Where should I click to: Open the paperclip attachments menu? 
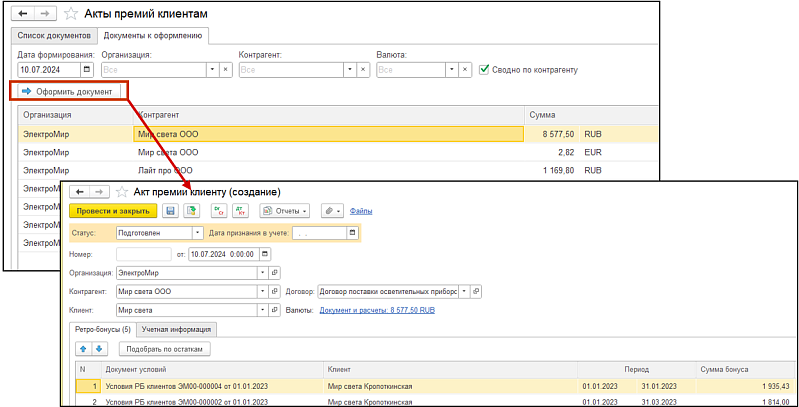click(332, 210)
